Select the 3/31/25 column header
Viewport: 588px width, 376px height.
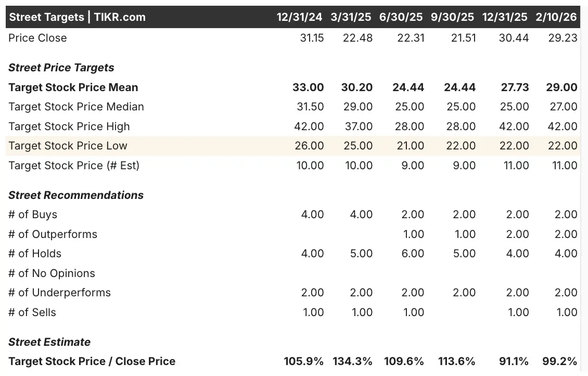(x=351, y=17)
